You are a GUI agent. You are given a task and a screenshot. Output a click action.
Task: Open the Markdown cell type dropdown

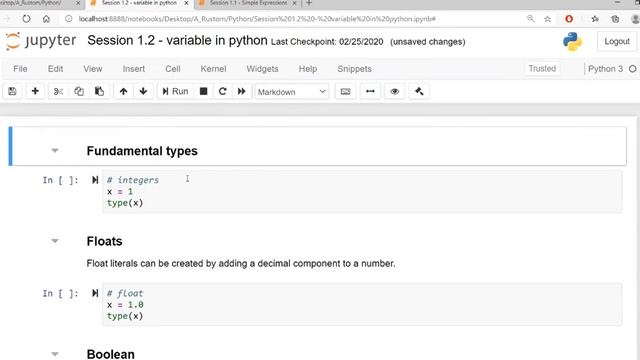[291, 92]
